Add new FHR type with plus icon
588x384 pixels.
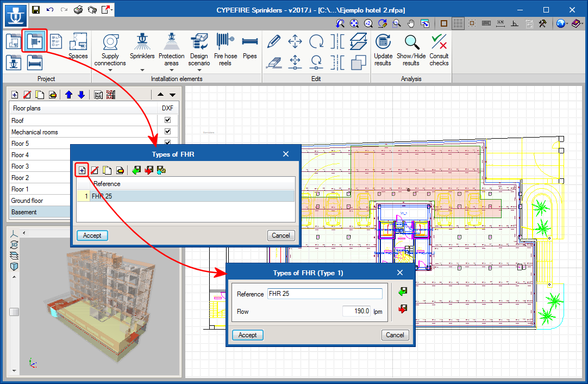tap(82, 170)
